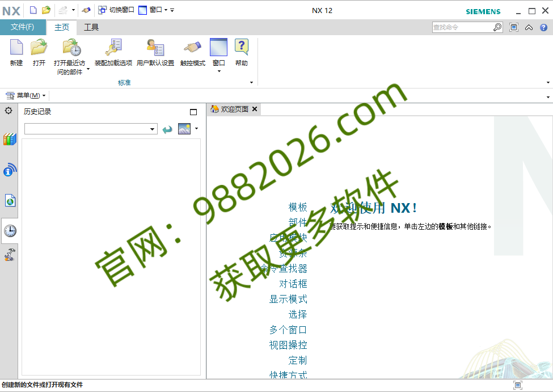Click the magnifier search icon
This screenshot has height=392, width=553.
click(x=497, y=27)
